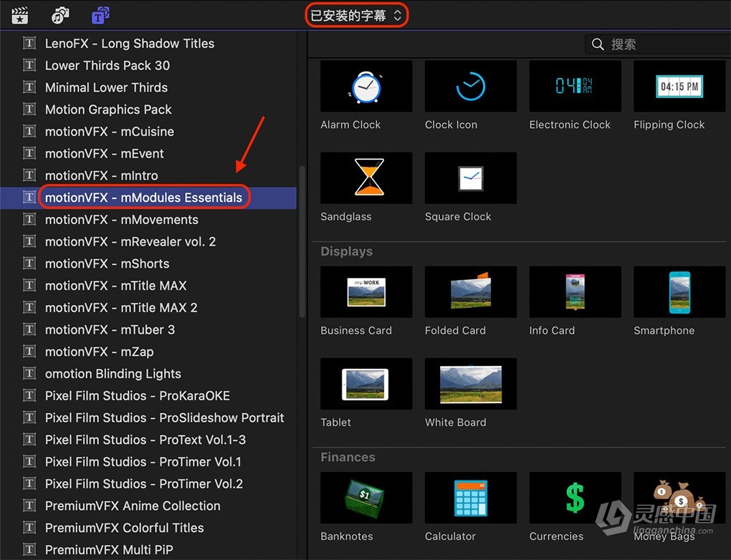Select motionVFX - mTuber 3 category

(148, 329)
